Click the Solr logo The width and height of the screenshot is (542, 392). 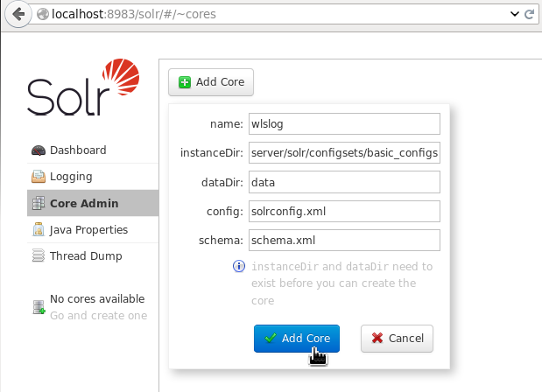tap(81, 87)
